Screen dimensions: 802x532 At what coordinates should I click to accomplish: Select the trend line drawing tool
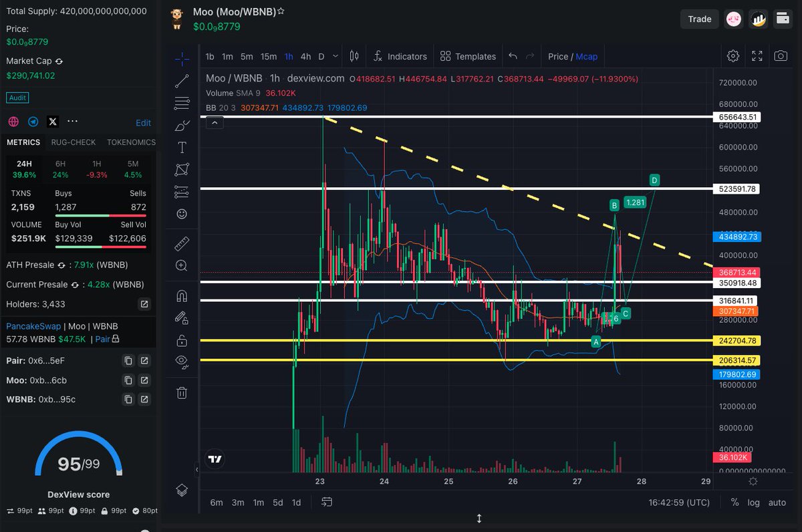182,82
